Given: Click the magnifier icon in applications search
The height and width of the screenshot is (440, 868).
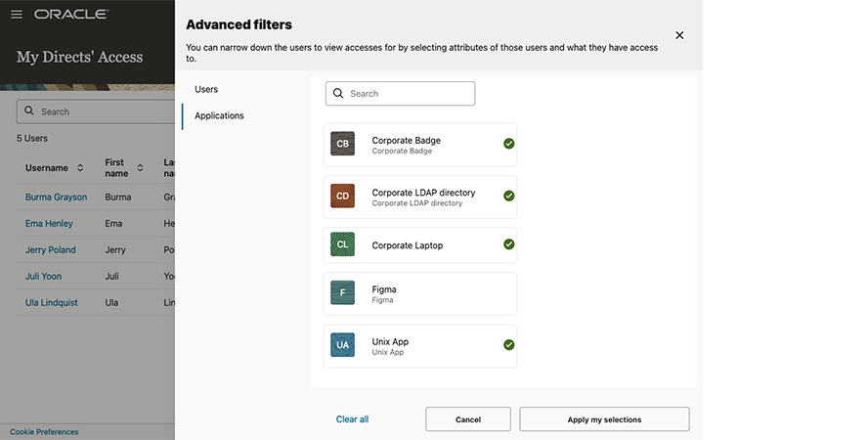Looking at the screenshot, I should point(338,94).
